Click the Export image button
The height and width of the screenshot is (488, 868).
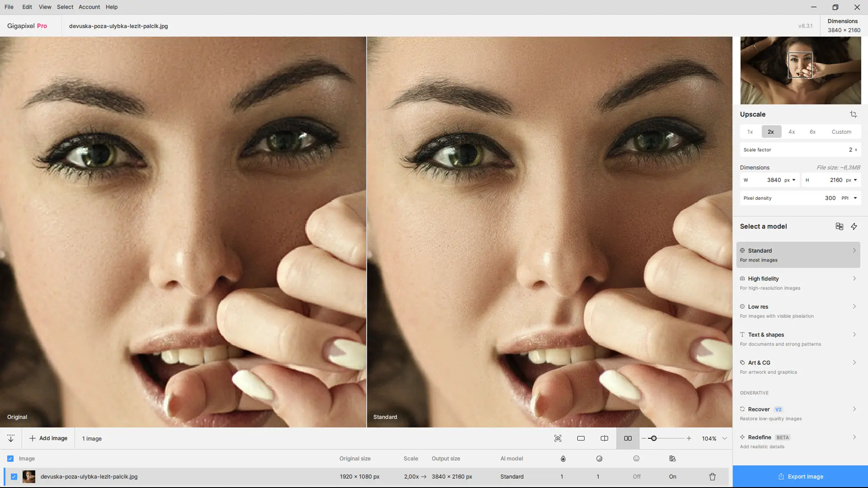(x=800, y=477)
